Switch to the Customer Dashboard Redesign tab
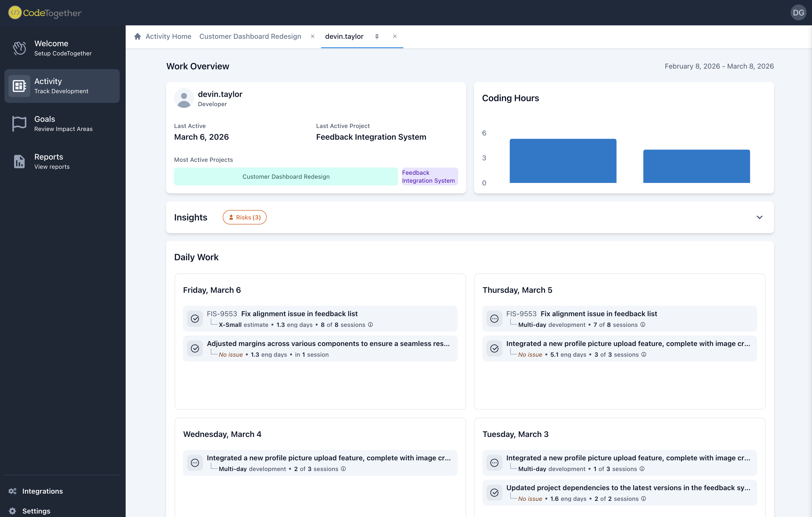The width and height of the screenshot is (812, 517). pos(250,36)
